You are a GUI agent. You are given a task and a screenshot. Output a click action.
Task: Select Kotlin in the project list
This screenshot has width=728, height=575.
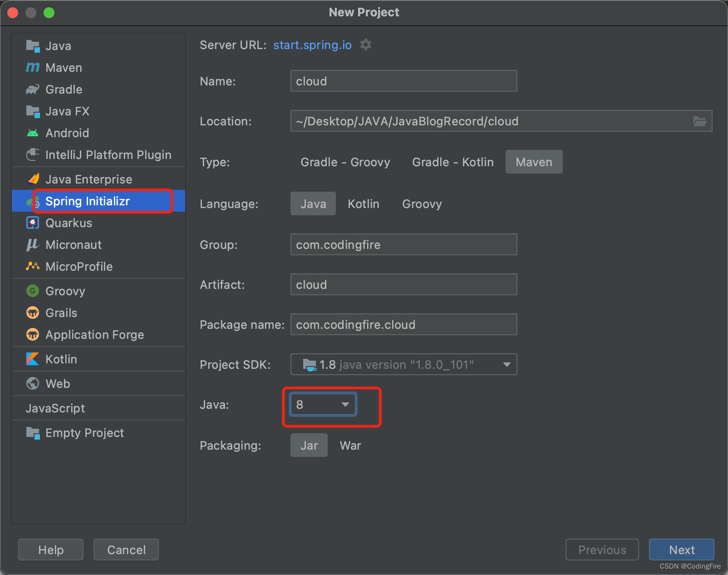98,359
